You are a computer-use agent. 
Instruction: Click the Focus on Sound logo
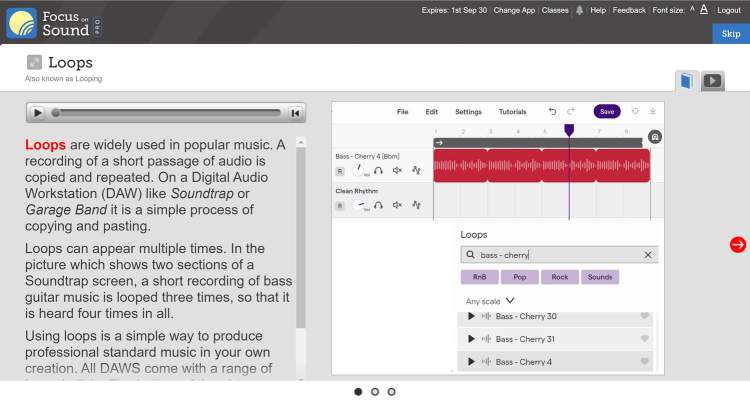[54, 23]
